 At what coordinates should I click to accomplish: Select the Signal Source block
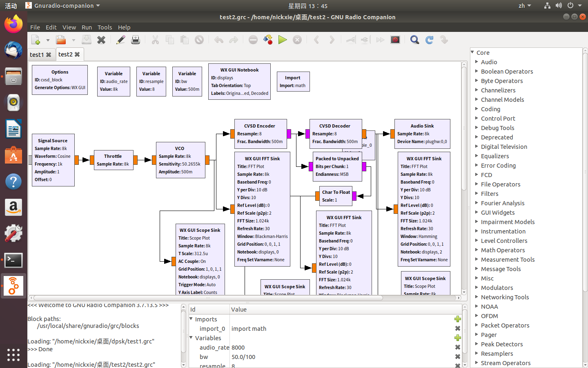[x=53, y=160]
